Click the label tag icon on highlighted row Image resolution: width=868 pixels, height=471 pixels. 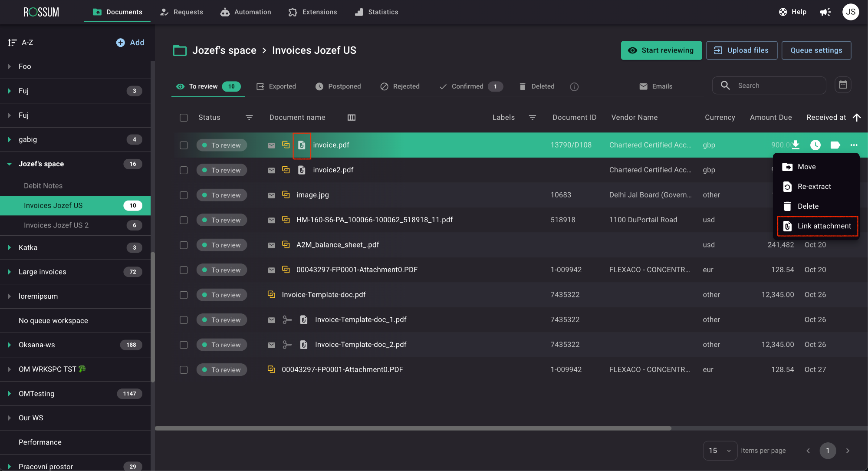[x=835, y=145]
